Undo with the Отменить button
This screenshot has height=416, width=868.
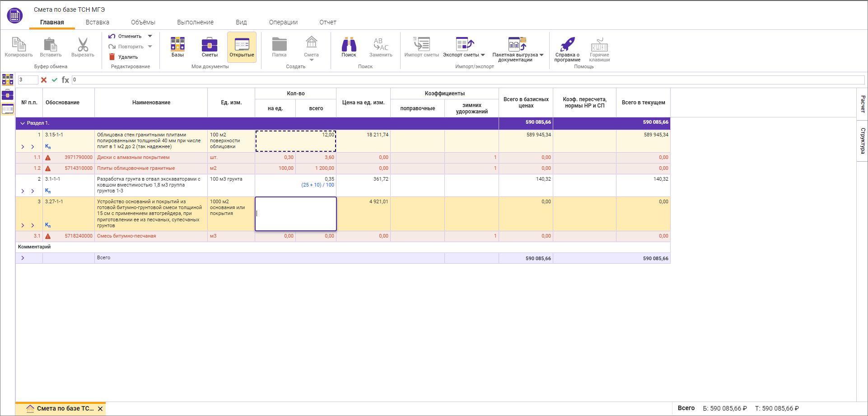(x=125, y=36)
